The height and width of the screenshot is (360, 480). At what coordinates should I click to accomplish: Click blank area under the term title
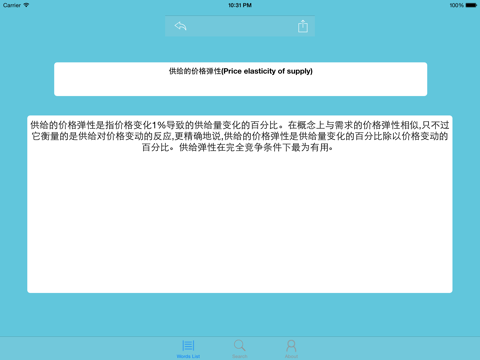coord(240,86)
